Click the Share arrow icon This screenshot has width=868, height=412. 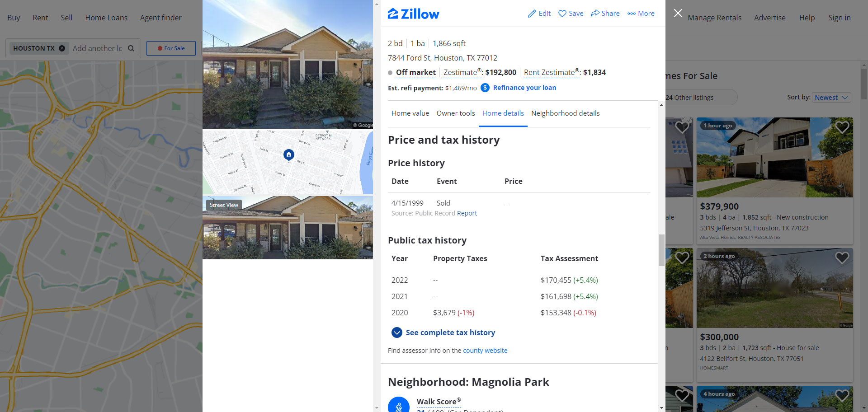tap(595, 13)
